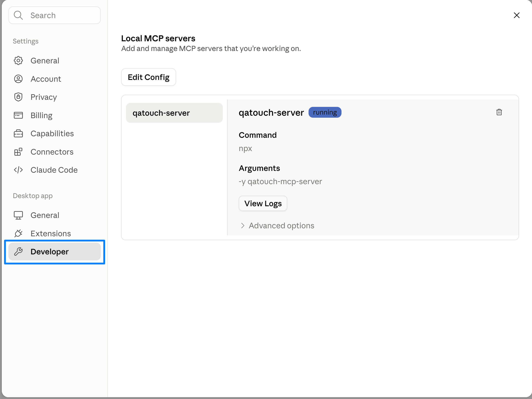
Task: Expand Advanced options chevron
Action: point(243,226)
